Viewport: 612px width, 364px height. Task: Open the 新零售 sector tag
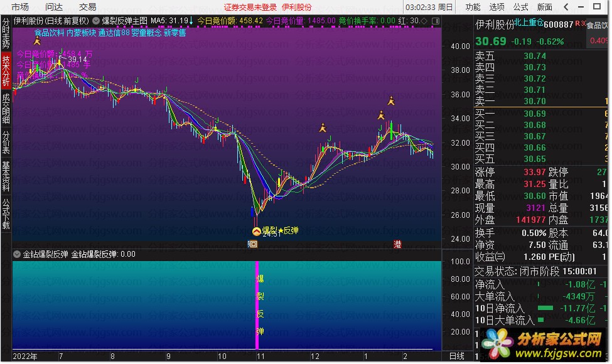click(175, 33)
